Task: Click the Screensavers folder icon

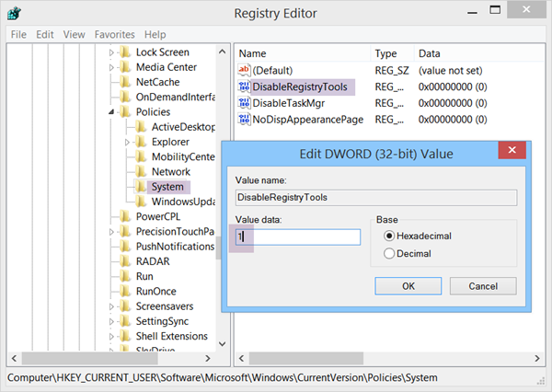Action: 125,306
